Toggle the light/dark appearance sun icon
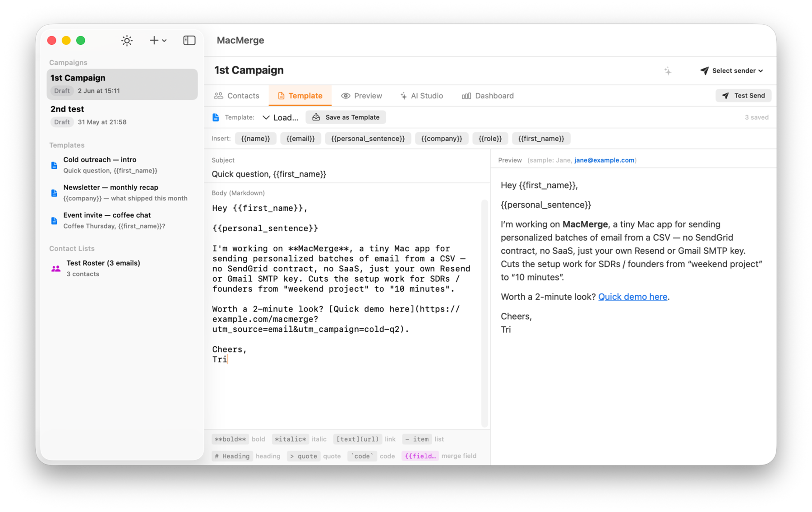The image size is (812, 512). (x=127, y=41)
